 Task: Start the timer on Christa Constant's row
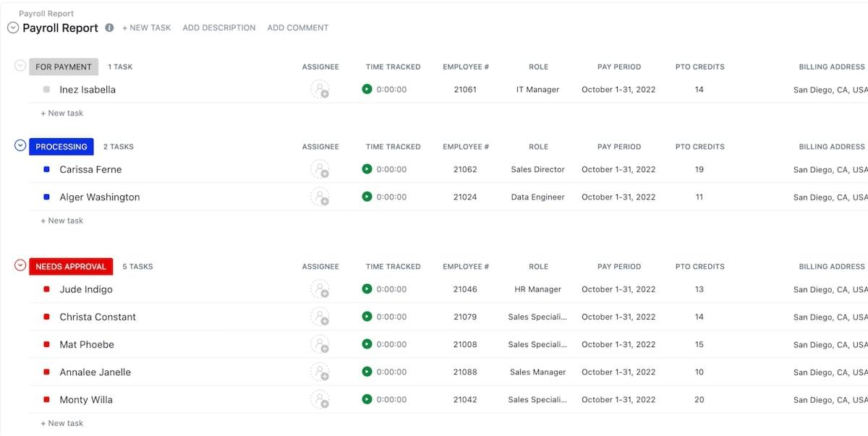367,317
